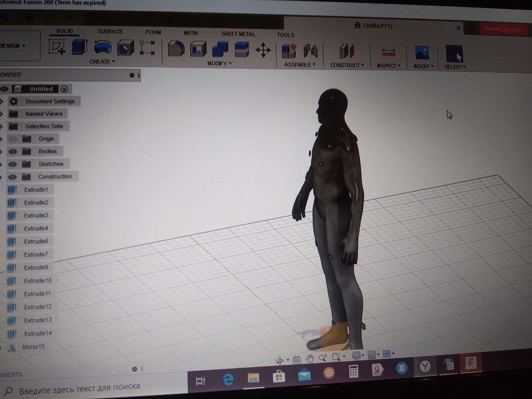Toggle visibility eye of Untitled component
532x399 pixels.
pos(4,89)
